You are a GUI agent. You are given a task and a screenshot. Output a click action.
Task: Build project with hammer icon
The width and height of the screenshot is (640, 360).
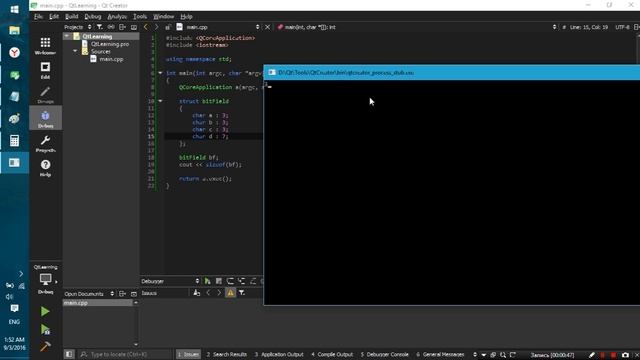coord(45,347)
